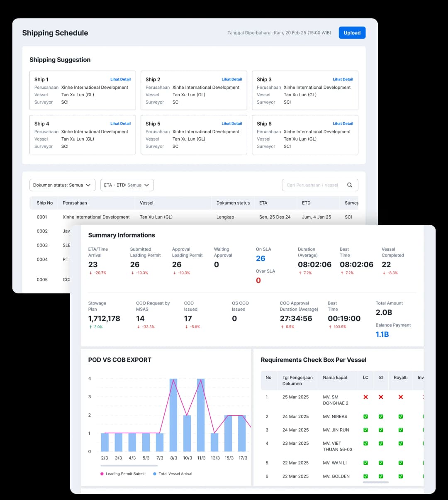Click red X under Royalti in row 1

tap(401, 397)
